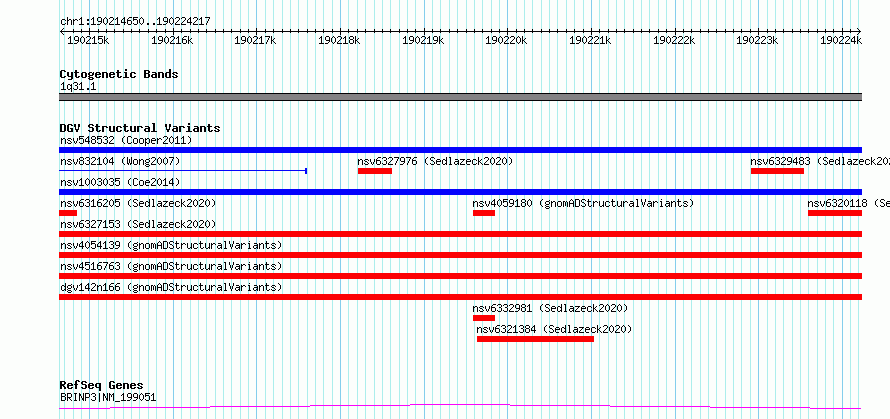Open variant label nsv6327153 (Sedlazeck2020)
The image size is (890, 419).
(x=138, y=224)
